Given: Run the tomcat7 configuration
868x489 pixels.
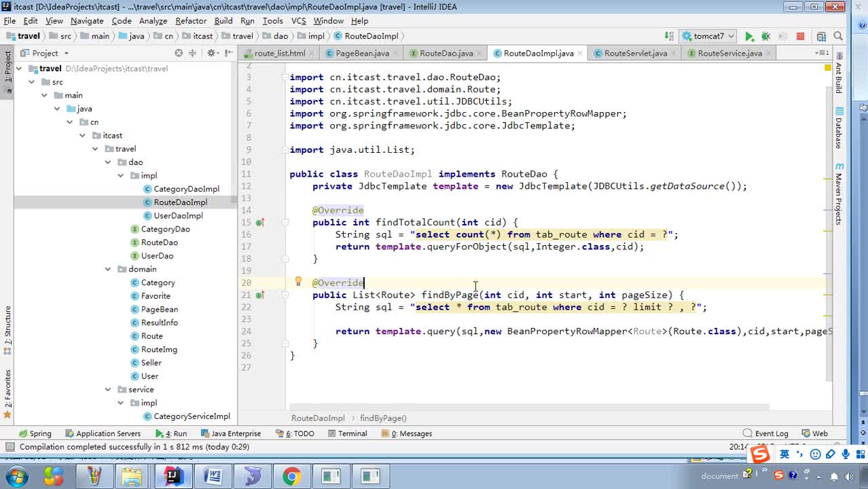Looking at the screenshot, I should coord(749,37).
